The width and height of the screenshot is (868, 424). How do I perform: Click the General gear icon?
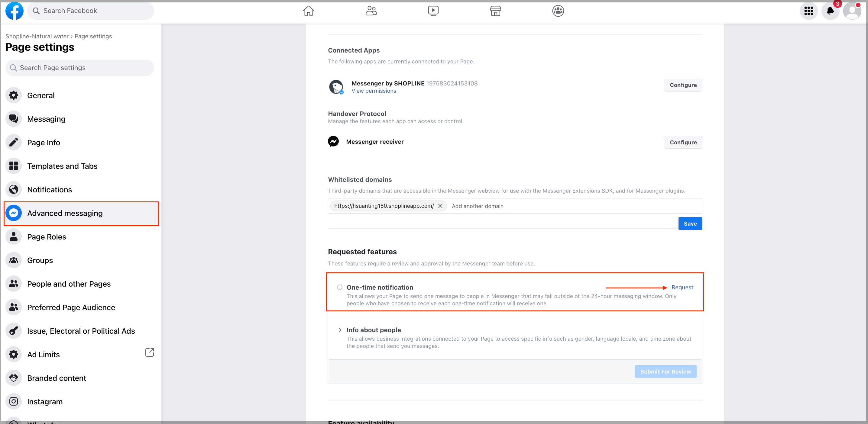tap(14, 95)
